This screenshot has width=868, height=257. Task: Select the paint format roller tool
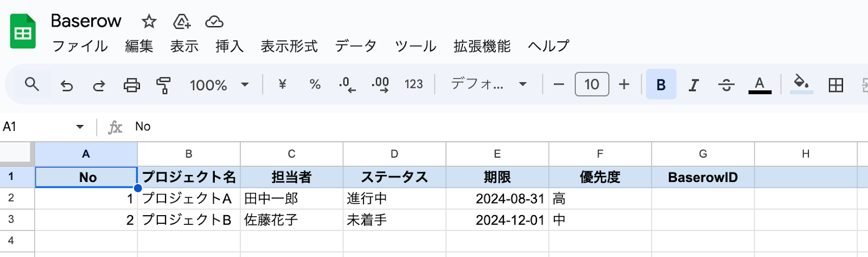(x=163, y=85)
